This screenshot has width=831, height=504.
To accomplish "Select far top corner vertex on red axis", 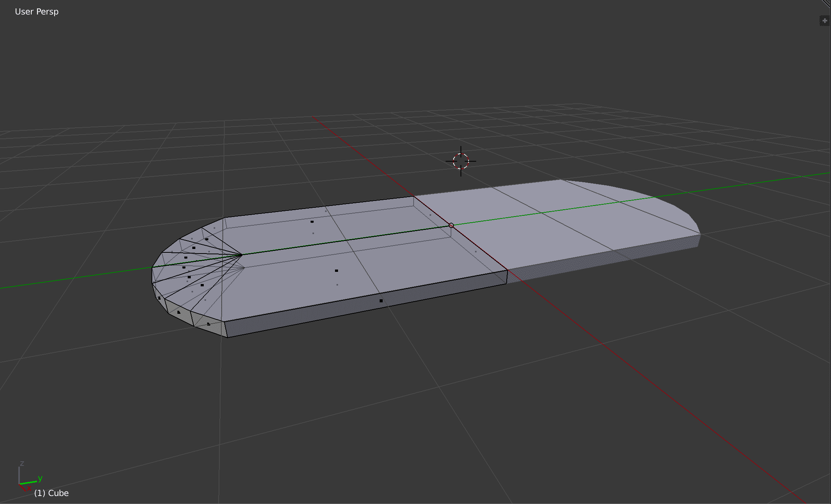I will (414, 196).
